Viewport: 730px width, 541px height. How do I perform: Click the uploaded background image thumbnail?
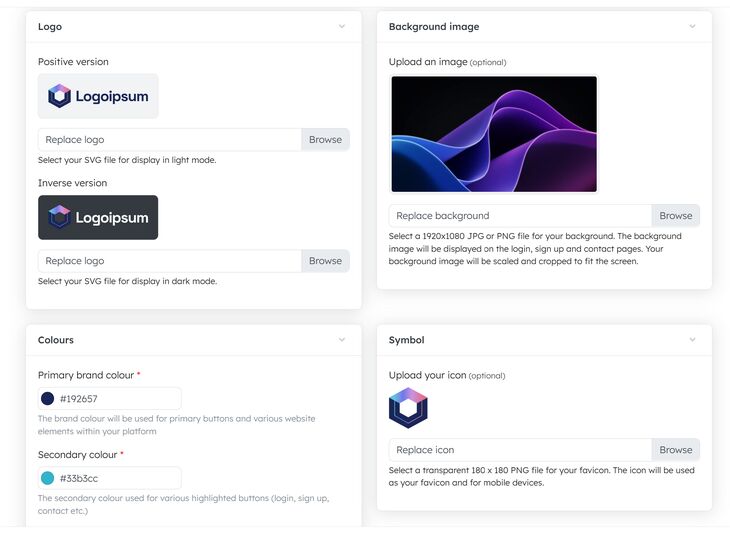click(x=494, y=134)
